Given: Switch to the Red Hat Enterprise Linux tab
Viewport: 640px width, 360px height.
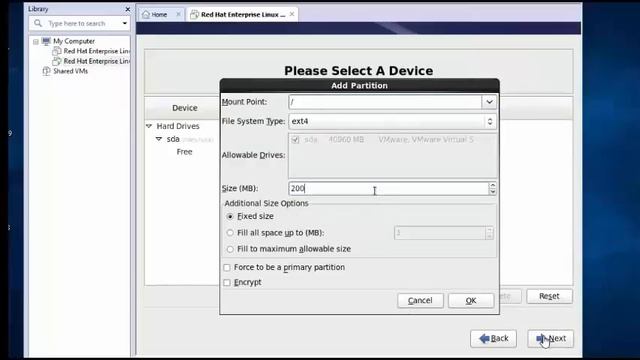Looking at the screenshot, I should [242, 15].
